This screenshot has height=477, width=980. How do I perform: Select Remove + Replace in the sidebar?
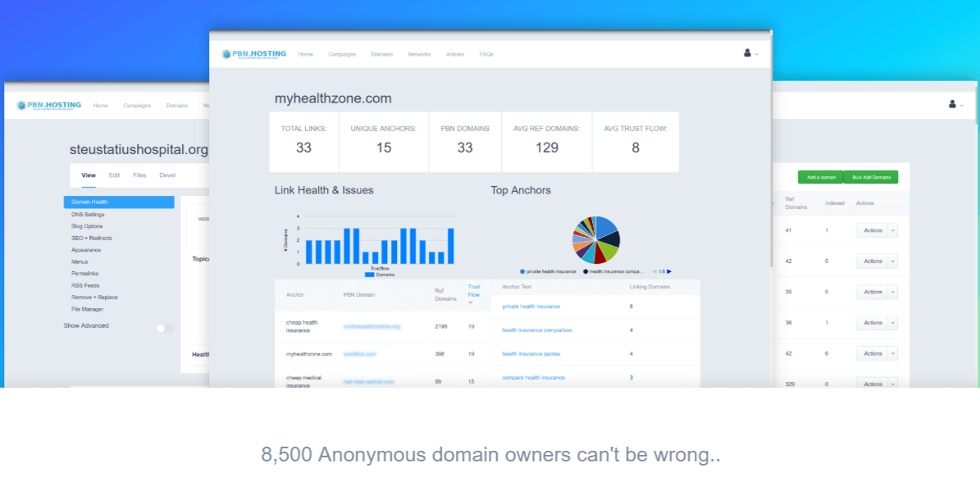click(x=94, y=298)
